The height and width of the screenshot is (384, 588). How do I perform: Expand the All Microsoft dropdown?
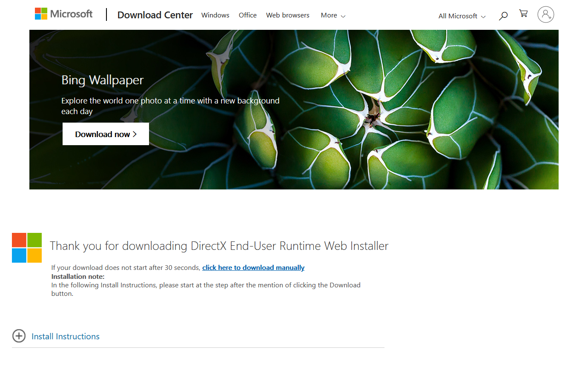click(462, 16)
